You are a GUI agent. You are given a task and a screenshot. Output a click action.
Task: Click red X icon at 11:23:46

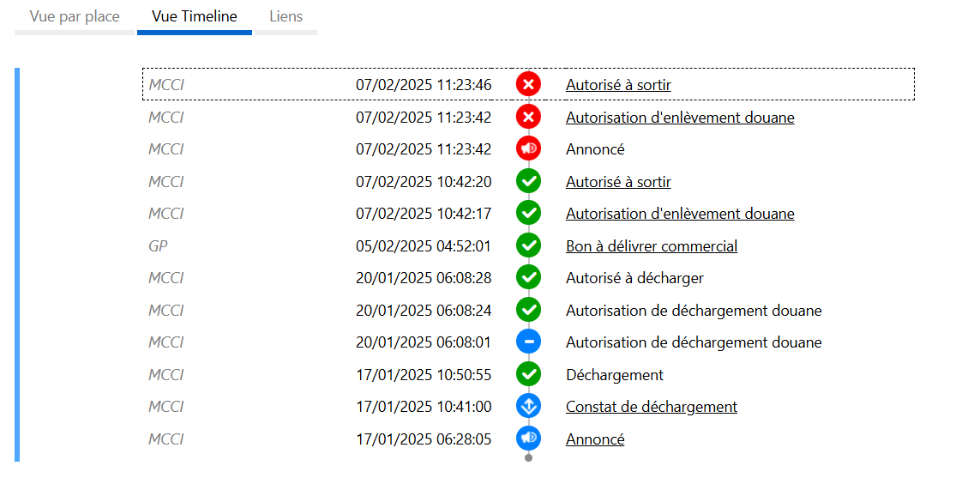click(x=528, y=84)
